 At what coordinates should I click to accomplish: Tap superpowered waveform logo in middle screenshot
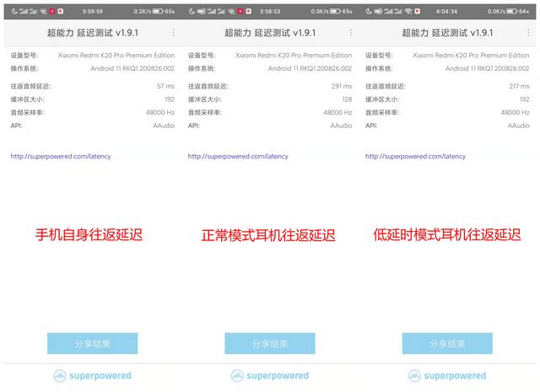click(x=237, y=375)
